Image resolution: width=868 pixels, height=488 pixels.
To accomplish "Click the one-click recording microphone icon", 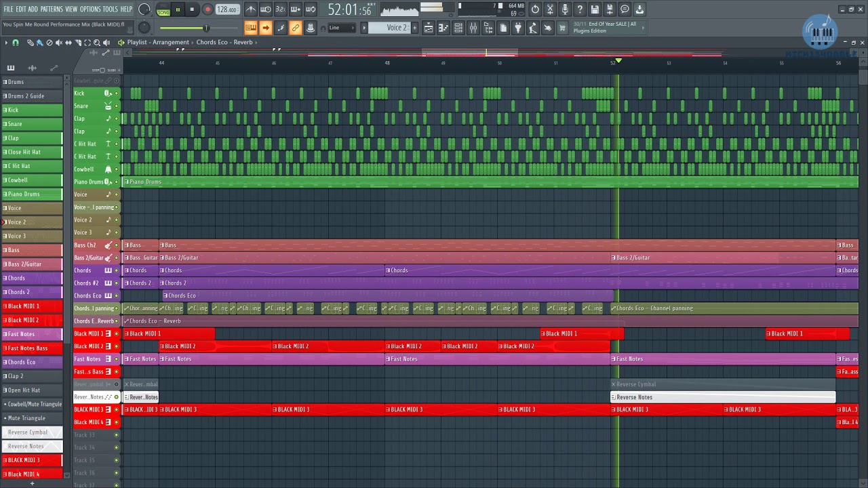I will tap(565, 9).
